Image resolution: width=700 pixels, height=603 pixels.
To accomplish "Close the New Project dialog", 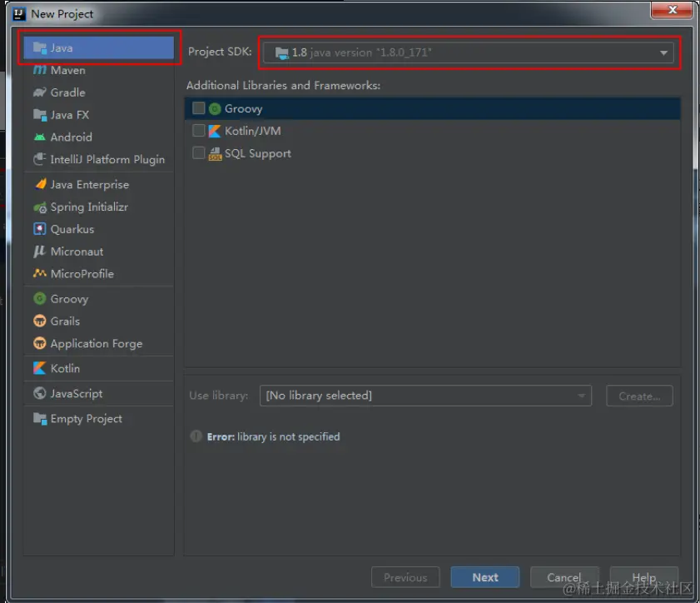I will pyautogui.click(x=673, y=10).
